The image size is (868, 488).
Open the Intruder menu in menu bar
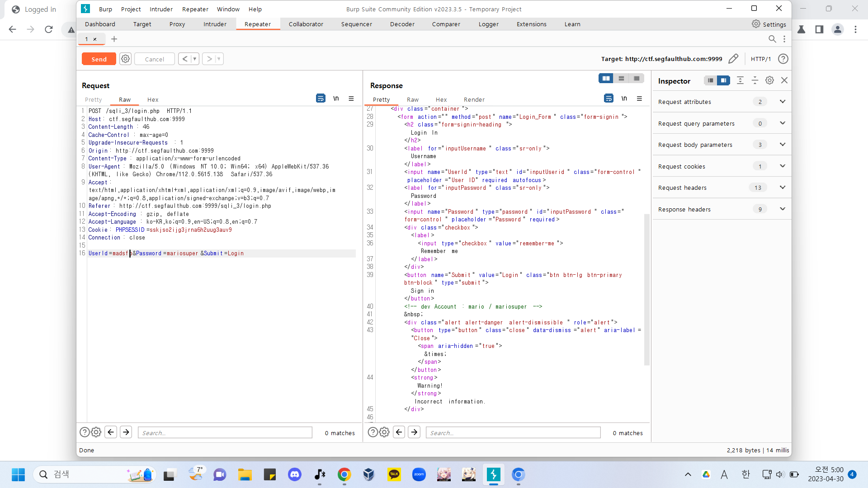point(161,9)
